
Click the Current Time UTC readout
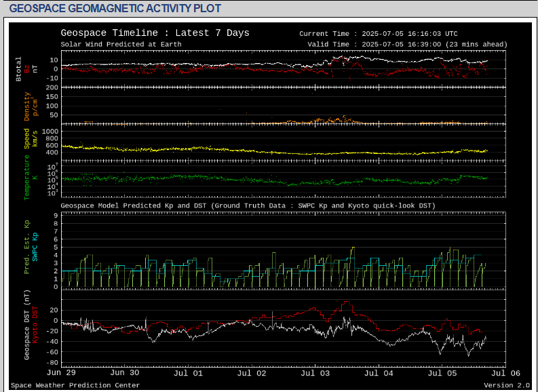[378, 34]
